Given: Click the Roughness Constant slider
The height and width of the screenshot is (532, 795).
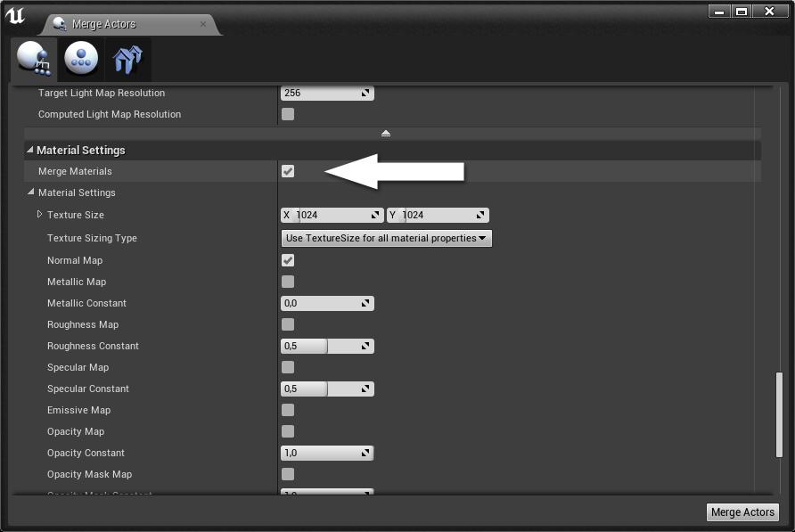Looking at the screenshot, I should 326,346.
